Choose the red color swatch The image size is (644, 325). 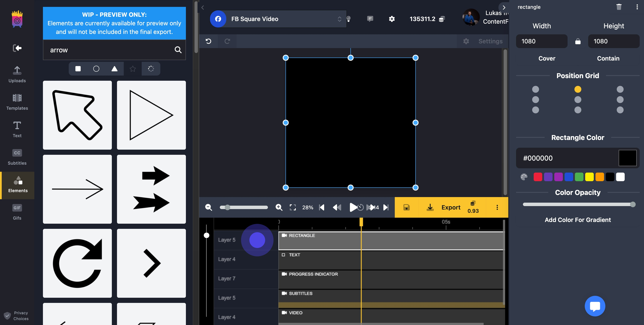click(538, 177)
